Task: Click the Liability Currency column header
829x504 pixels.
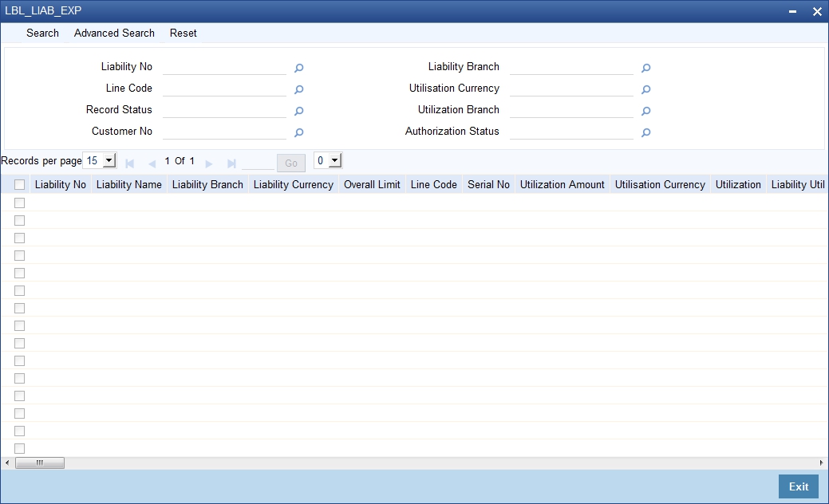Action: click(x=294, y=184)
